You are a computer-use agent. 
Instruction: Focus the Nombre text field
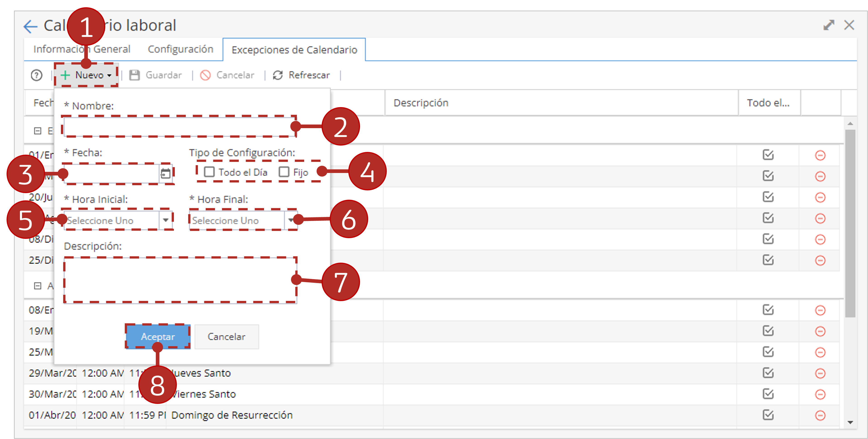(180, 126)
